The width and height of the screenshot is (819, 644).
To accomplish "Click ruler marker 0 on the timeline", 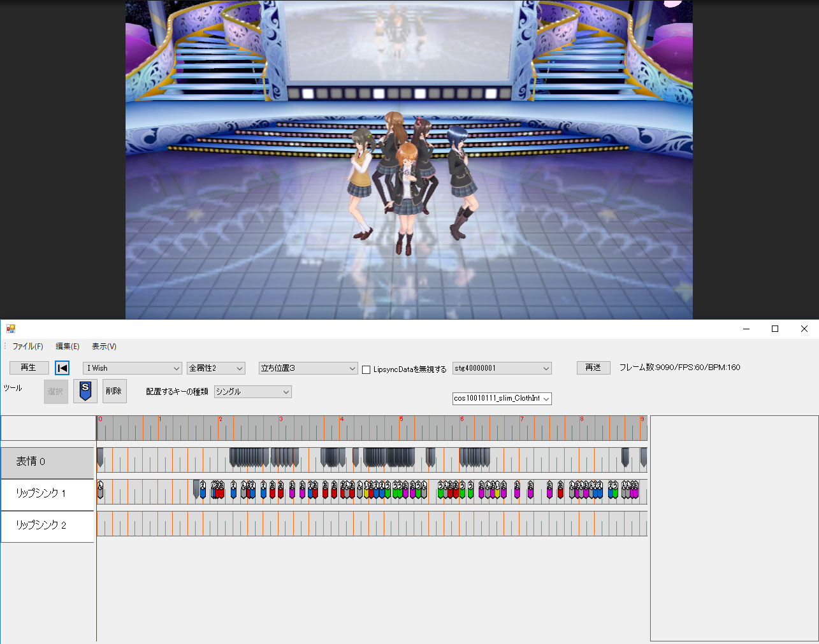I will point(100,419).
